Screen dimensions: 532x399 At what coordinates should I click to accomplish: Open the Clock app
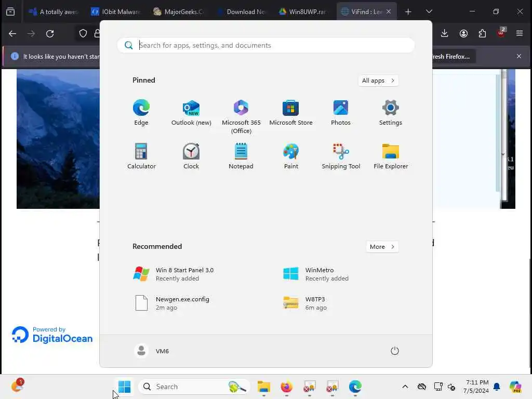pos(191,156)
